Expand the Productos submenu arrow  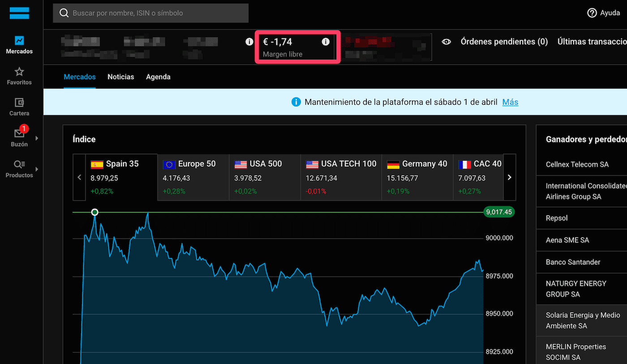37,169
